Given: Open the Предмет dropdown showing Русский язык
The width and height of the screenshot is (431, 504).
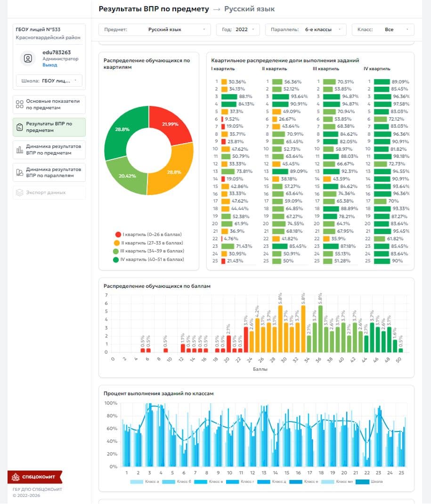Looking at the screenshot, I should click(x=155, y=30).
